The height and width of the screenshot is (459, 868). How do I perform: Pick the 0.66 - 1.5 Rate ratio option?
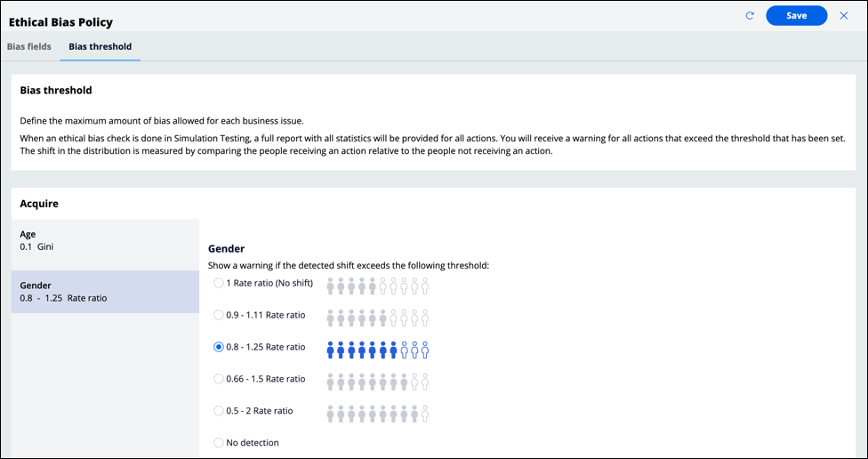click(219, 379)
